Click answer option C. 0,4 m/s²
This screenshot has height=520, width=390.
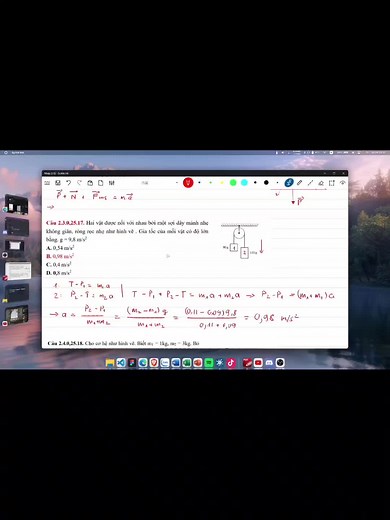pos(59,264)
